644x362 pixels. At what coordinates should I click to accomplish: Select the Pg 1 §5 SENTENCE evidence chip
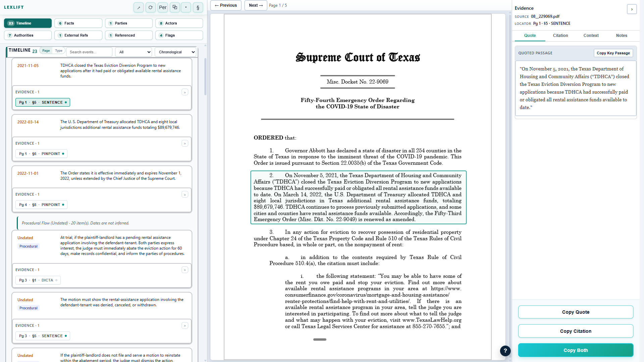point(43,102)
